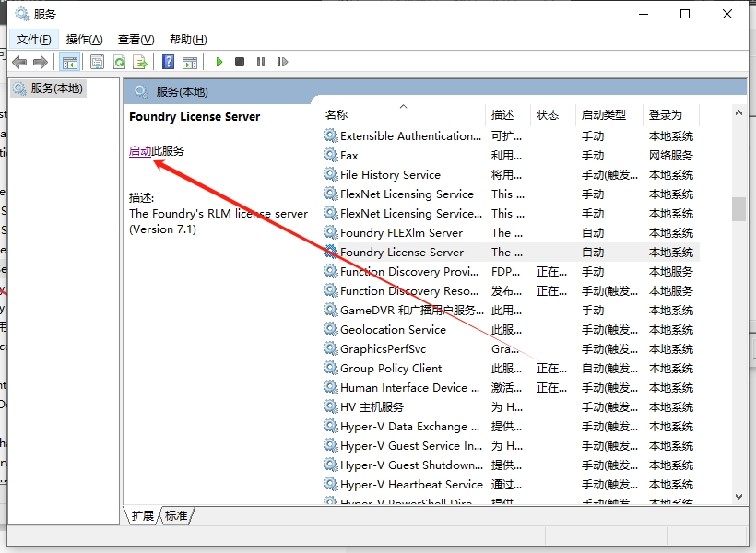Toggle the show/hide console tree icon

69,62
